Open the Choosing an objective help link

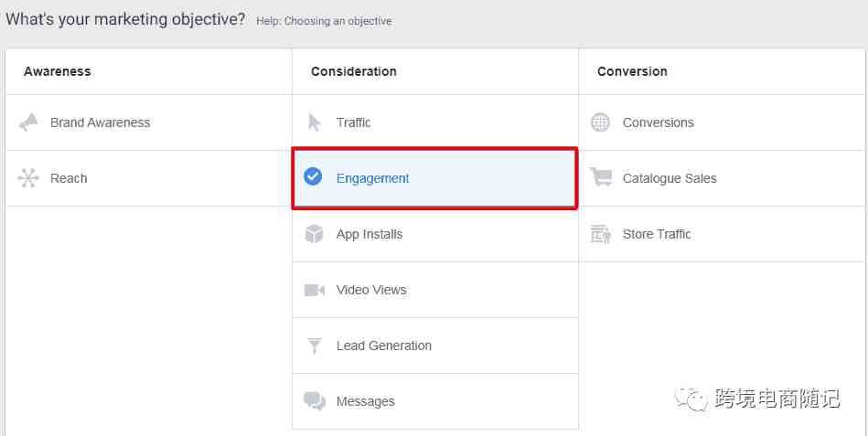[x=325, y=22]
